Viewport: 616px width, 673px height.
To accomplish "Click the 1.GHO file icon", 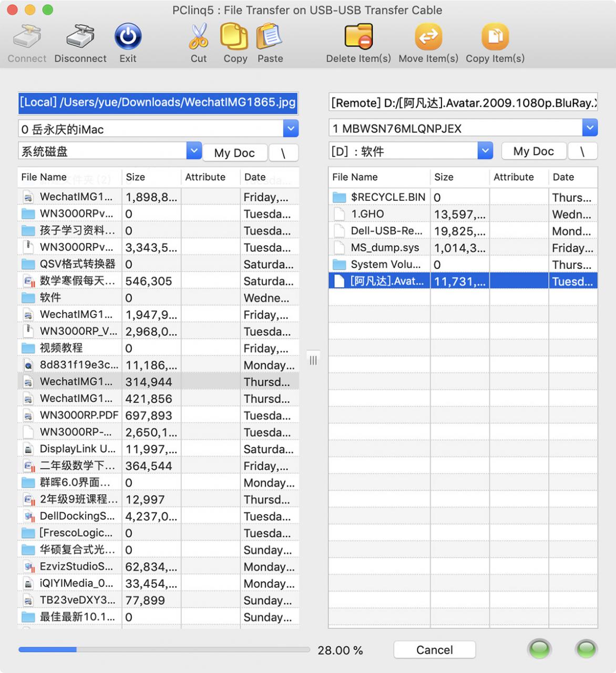I will [x=340, y=214].
